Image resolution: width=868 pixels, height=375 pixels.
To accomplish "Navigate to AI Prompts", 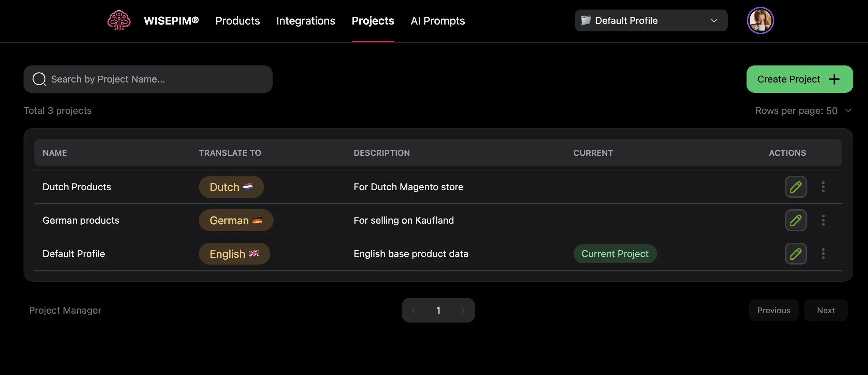I will pyautogui.click(x=438, y=20).
